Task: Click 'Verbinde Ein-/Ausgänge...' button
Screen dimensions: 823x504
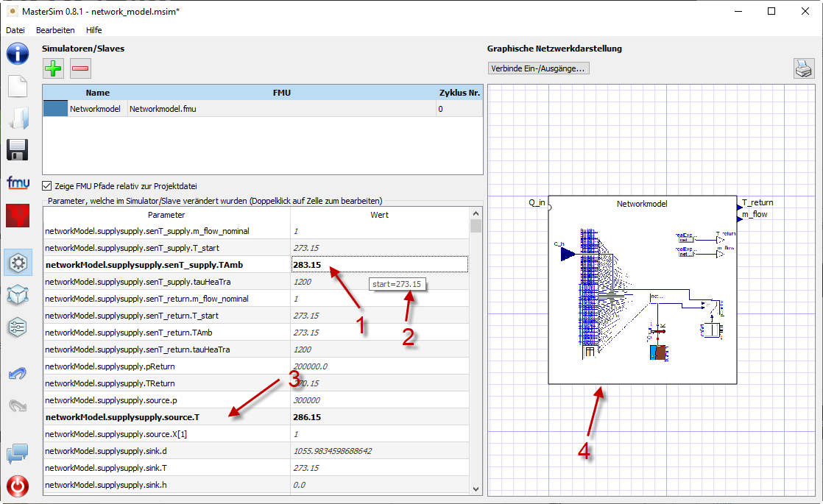Action: [539, 68]
